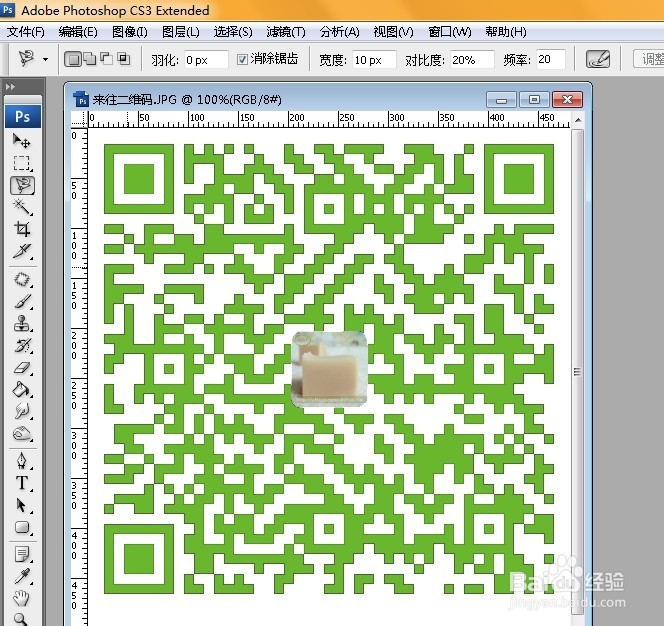Open the 分析(A) menu
The height and width of the screenshot is (626, 664).
click(x=339, y=32)
